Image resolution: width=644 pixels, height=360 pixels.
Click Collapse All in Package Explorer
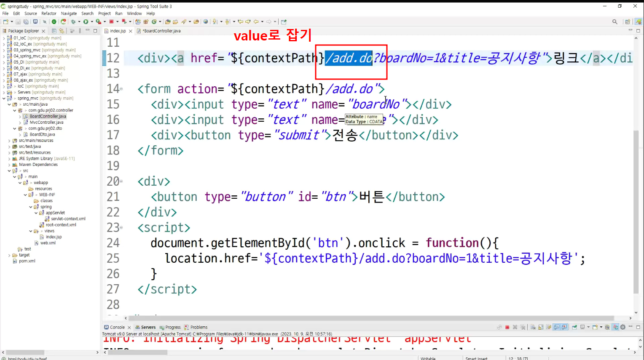tap(54, 31)
